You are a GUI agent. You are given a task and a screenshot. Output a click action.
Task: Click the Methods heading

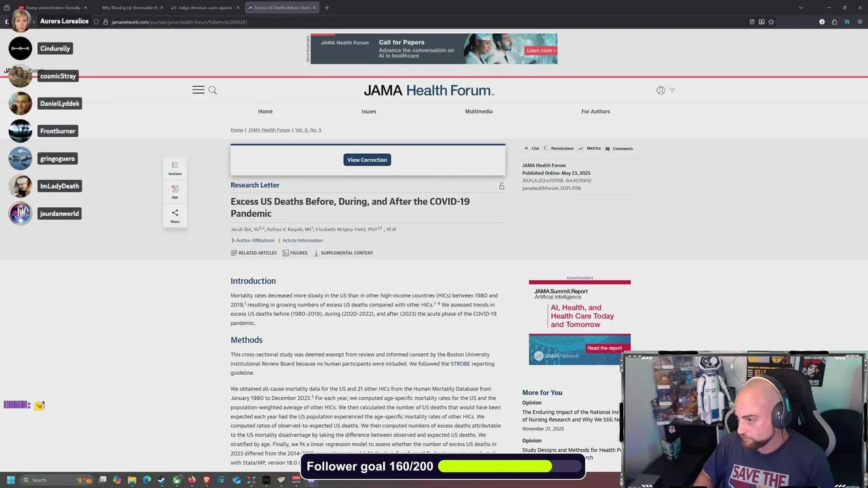click(246, 340)
